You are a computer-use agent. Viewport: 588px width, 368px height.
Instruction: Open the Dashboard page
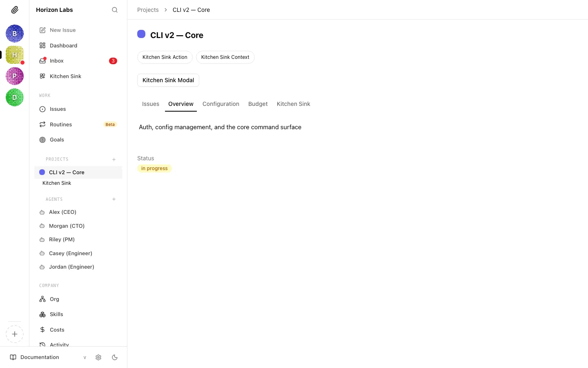(x=78, y=45)
